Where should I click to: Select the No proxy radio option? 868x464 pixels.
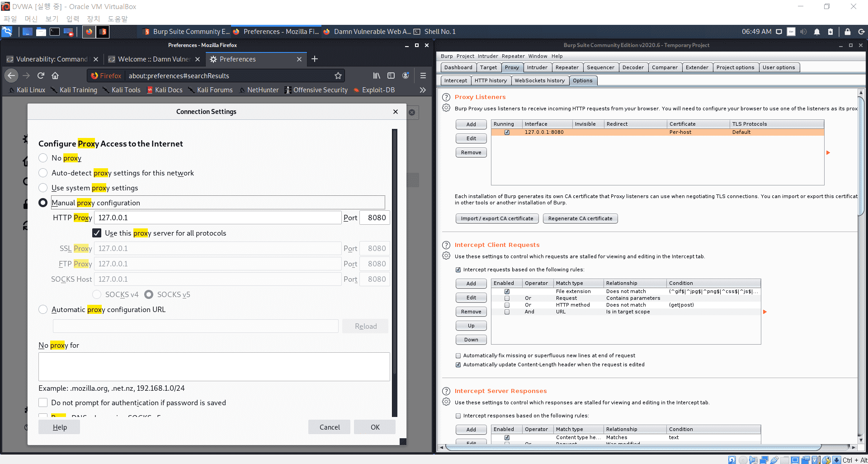(x=43, y=158)
